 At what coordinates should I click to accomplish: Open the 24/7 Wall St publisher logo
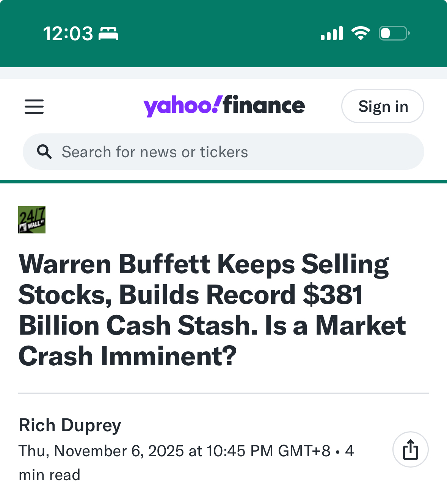click(x=32, y=220)
